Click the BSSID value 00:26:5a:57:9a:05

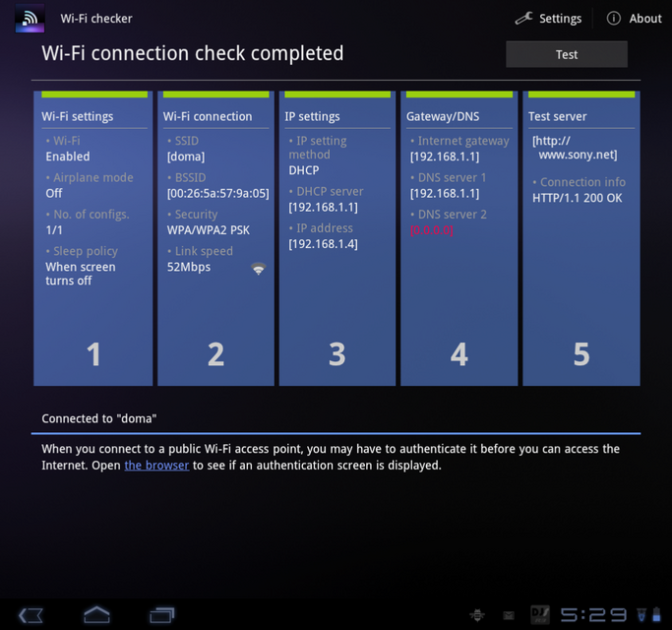click(218, 193)
